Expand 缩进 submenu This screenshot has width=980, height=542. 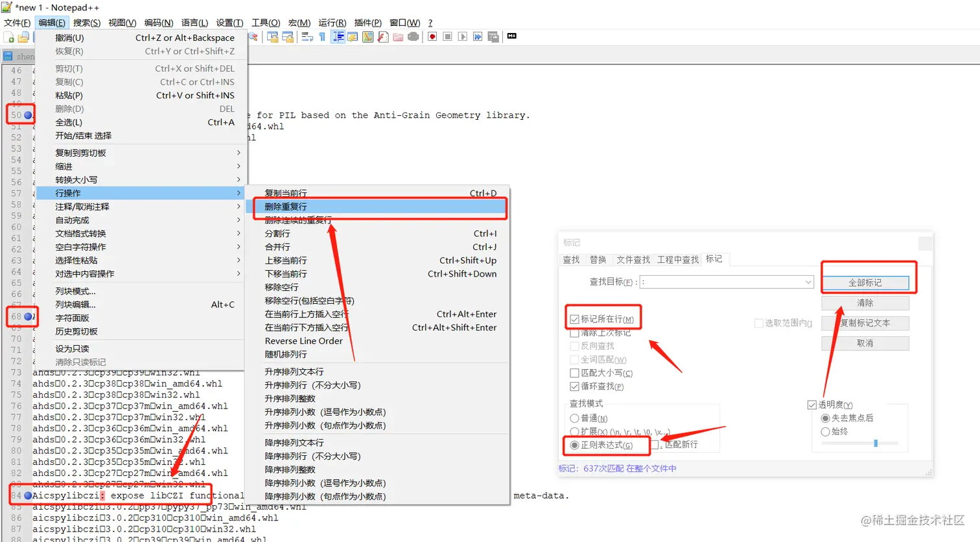click(141, 166)
